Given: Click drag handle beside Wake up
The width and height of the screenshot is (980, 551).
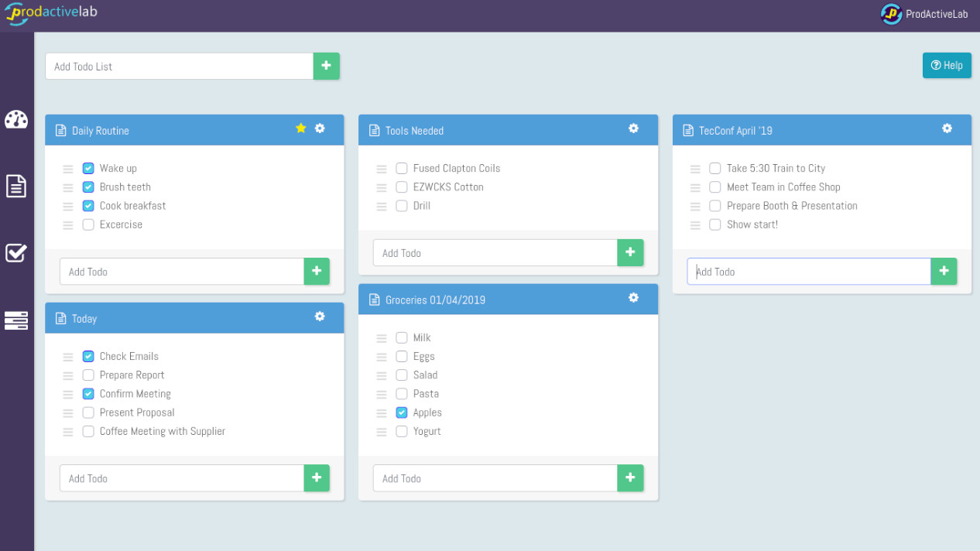Looking at the screenshot, I should 68,169.
